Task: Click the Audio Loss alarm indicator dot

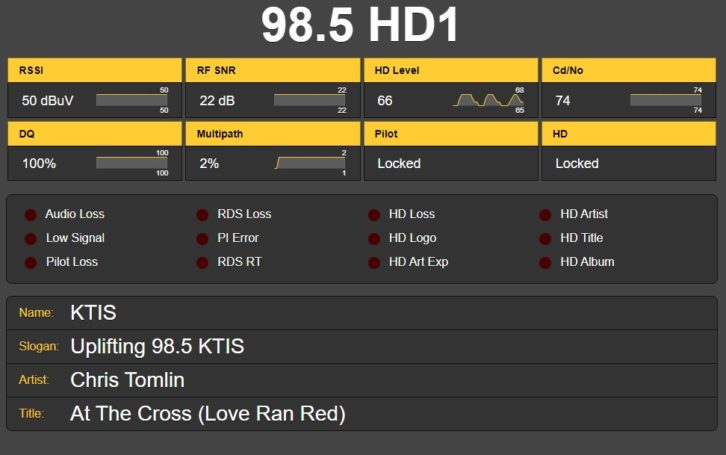Action: click(x=31, y=215)
